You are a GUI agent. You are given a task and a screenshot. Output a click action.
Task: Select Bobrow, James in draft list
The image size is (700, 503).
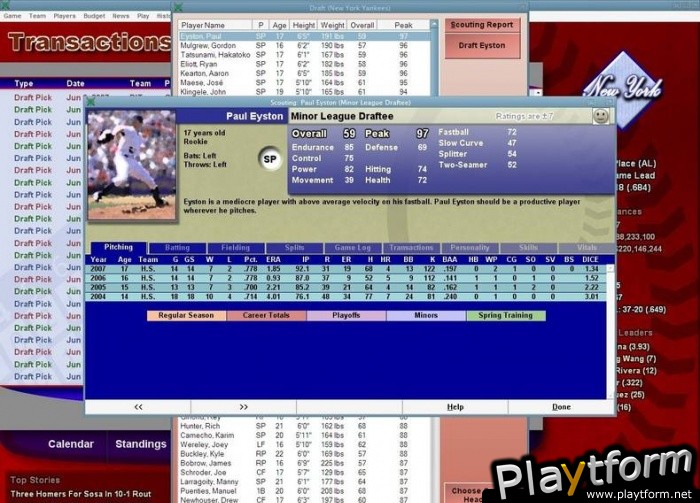[304, 463]
